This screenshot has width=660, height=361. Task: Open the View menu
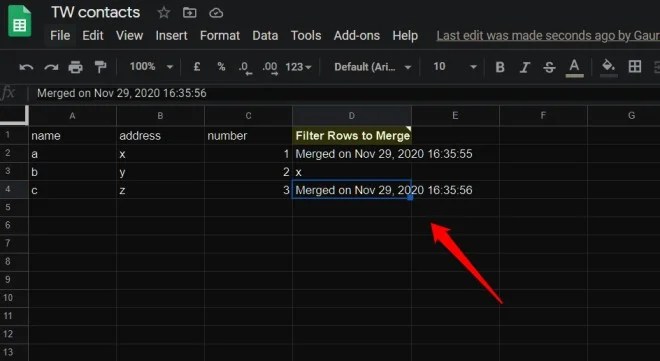(129, 35)
